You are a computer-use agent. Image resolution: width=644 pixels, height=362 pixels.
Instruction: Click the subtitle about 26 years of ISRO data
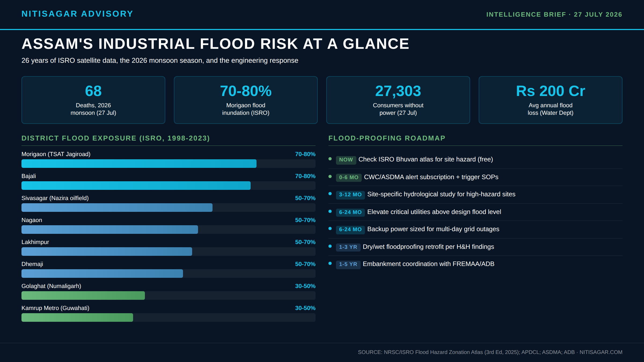[x=160, y=61]
